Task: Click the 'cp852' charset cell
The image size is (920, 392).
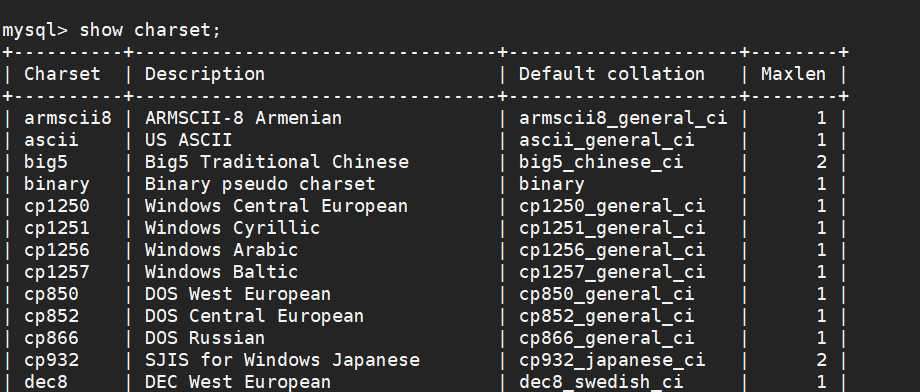Action: (51, 316)
